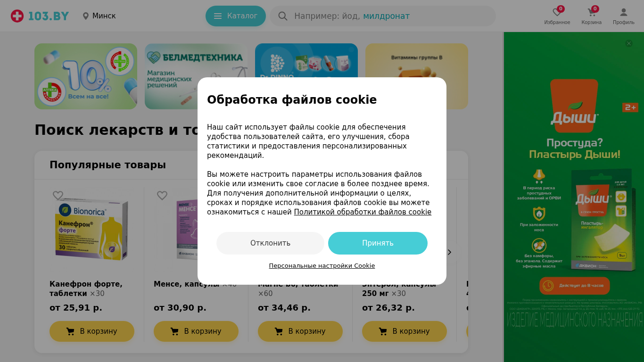Open Персональные настройки Cookie link
Viewport: 644px width, 362px height.
322,266
